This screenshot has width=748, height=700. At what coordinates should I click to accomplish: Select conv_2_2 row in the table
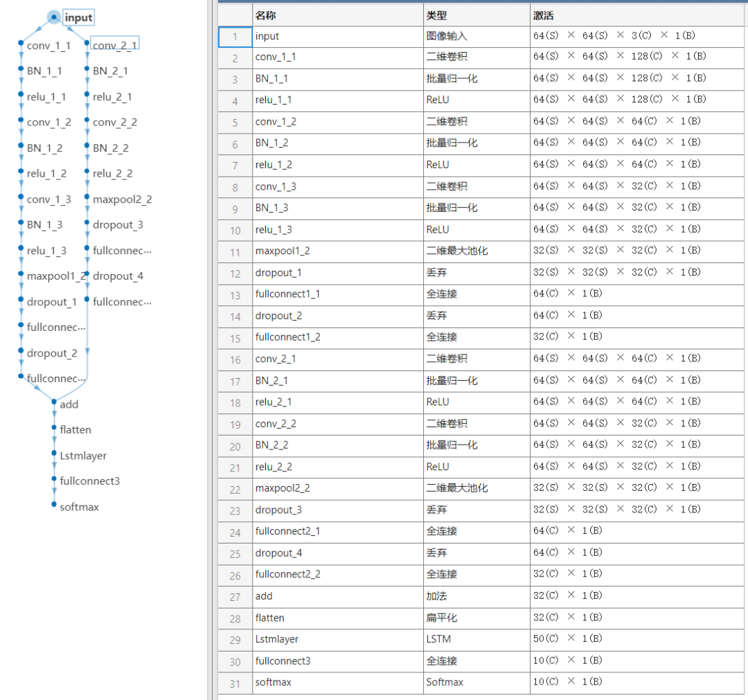pyautogui.click(x=481, y=424)
